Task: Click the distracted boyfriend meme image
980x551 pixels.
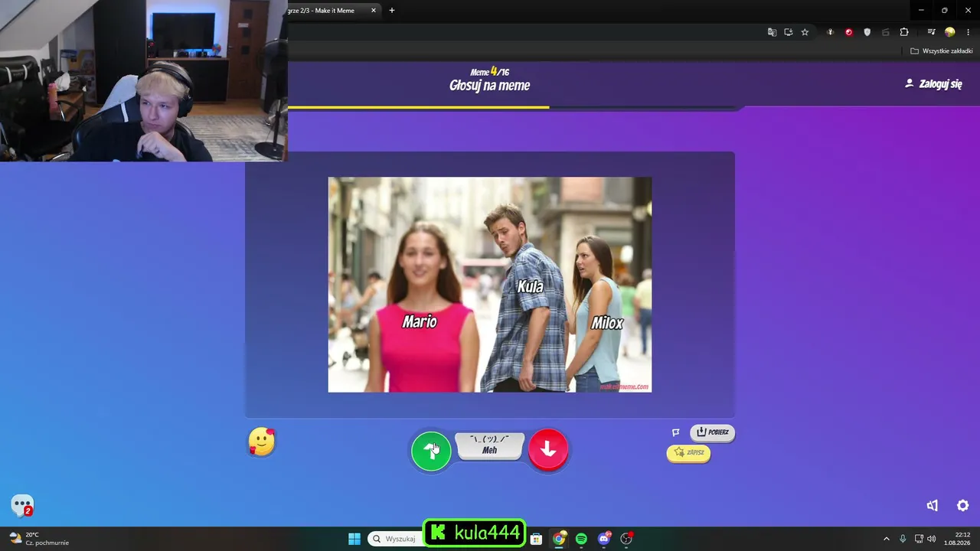Action: [x=490, y=285]
